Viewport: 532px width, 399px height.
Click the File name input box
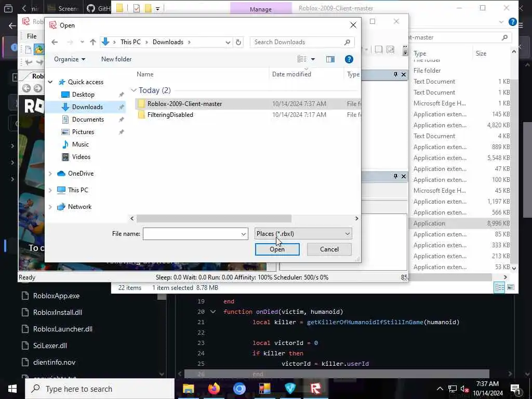coord(195,234)
